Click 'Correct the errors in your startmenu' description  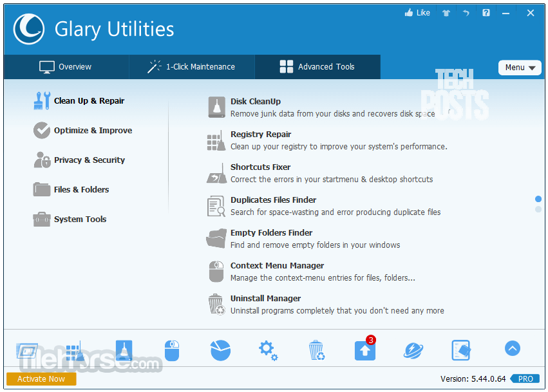pyautogui.click(x=332, y=179)
